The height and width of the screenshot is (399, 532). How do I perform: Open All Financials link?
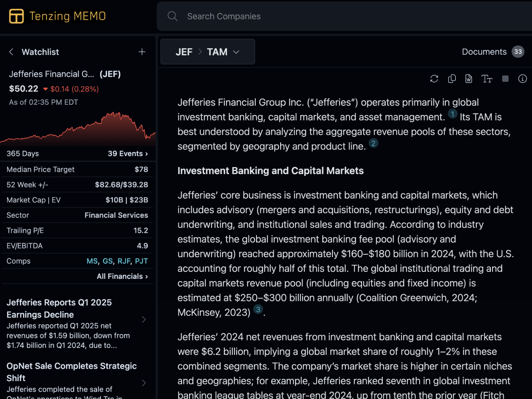(122, 276)
